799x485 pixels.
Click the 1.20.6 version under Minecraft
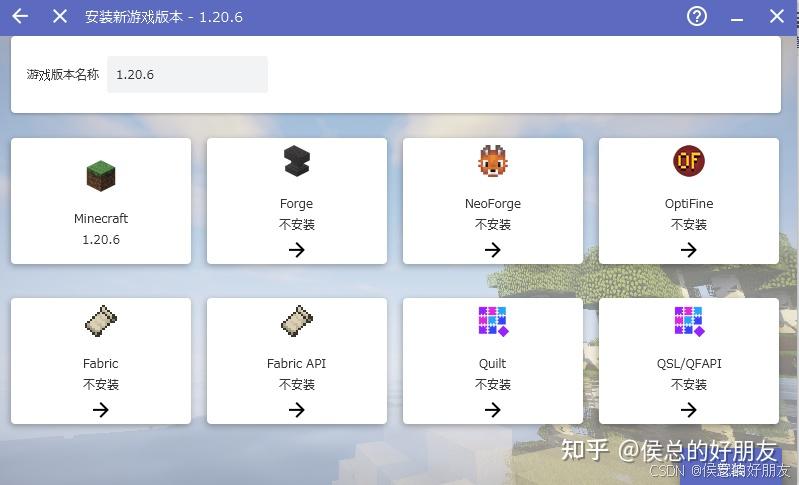(101, 239)
